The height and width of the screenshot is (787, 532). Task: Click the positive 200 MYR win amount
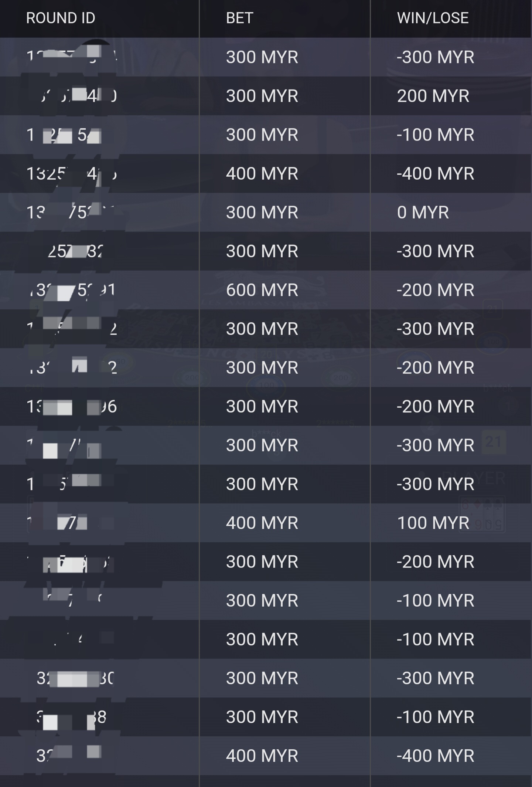433,96
